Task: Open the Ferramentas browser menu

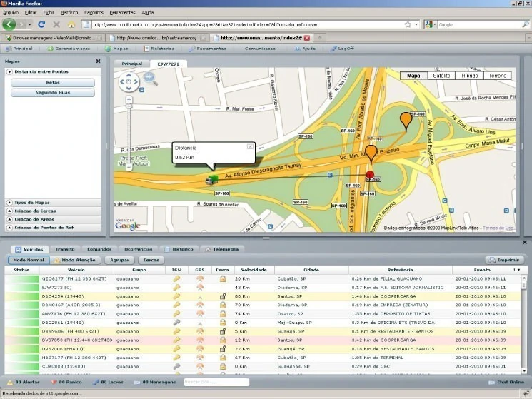Action: point(123,13)
